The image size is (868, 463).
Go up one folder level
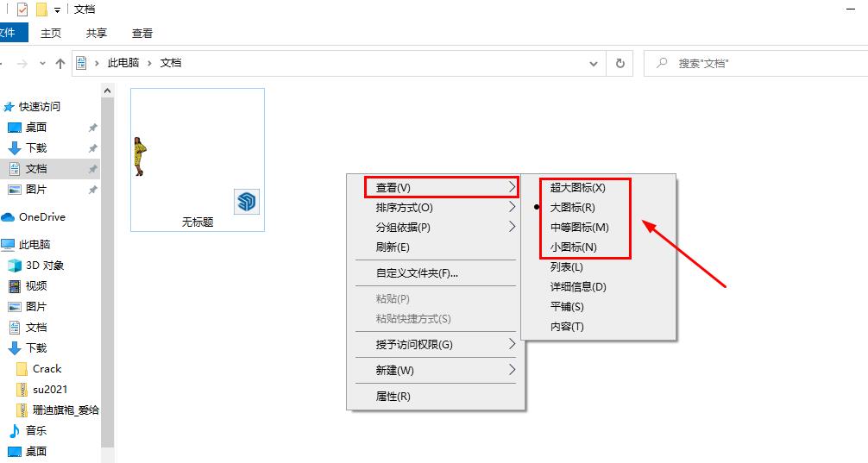point(60,64)
